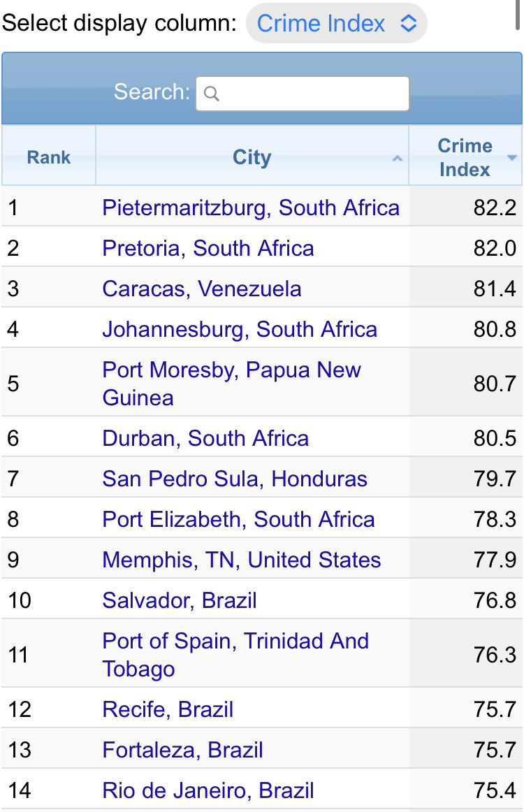Image resolution: width=524 pixels, height=812 pixels.
Task: Select Memphis, TN, United States link
Action: (242, 560)
